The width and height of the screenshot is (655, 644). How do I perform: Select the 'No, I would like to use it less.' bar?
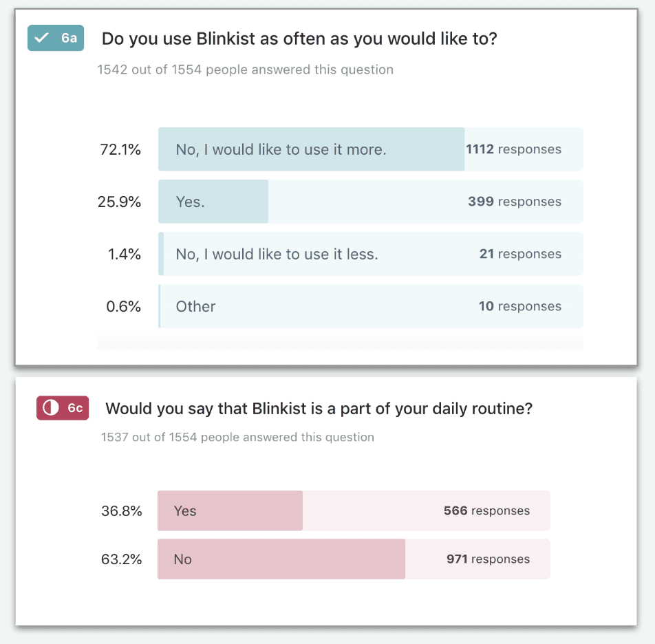[x=371, y=254]
